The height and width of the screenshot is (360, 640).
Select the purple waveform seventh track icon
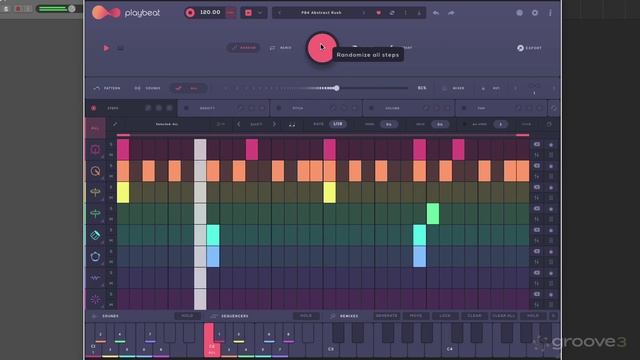point(95,278)
